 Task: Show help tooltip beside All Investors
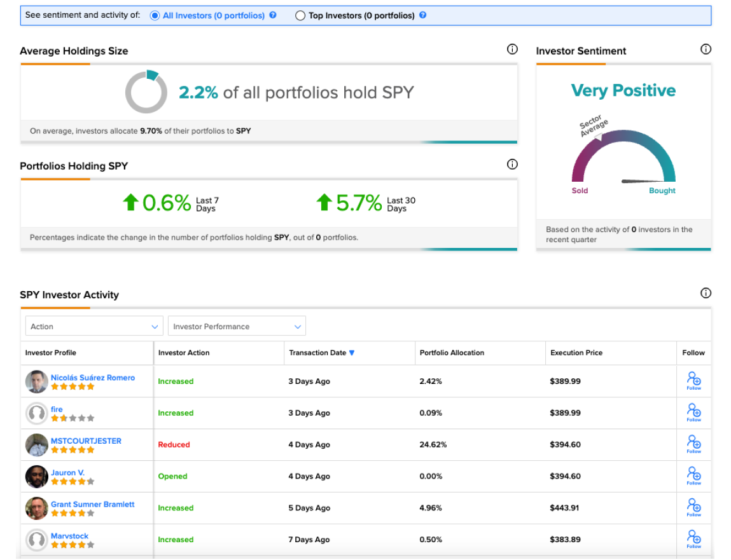pos(273,15)
